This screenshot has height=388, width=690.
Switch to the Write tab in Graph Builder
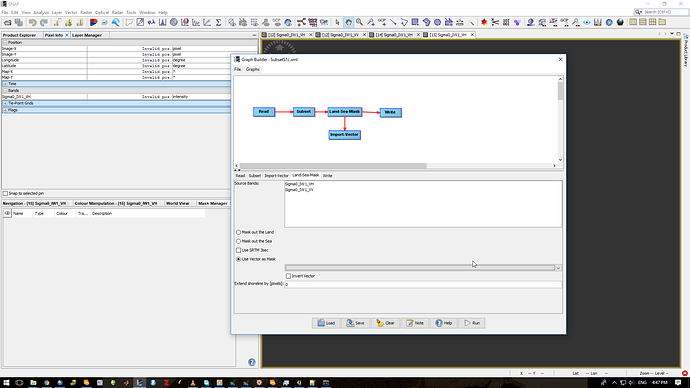coord(327,176)
